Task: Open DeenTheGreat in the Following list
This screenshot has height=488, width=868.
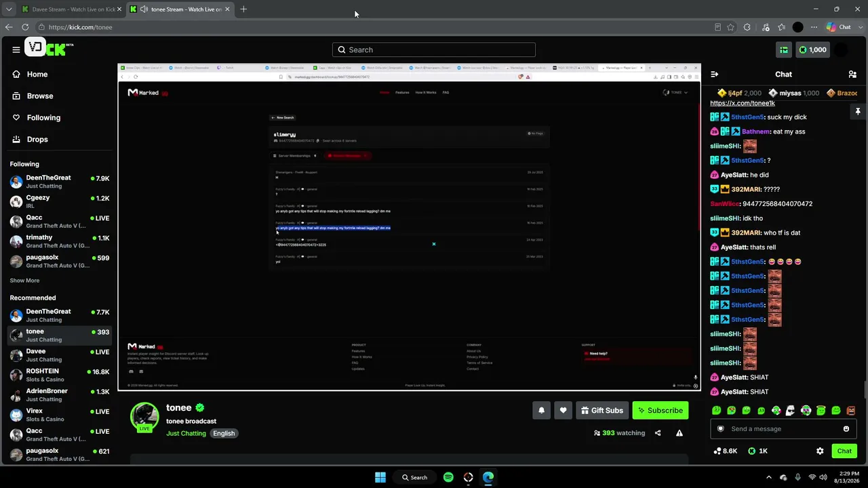Action: pyautogui.click(x=60, y=182)
